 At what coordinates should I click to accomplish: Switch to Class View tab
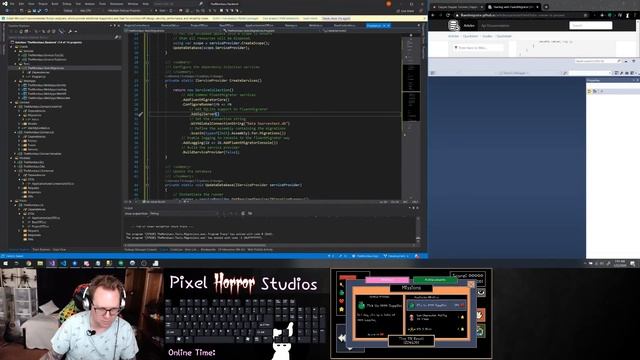(59, 249)
